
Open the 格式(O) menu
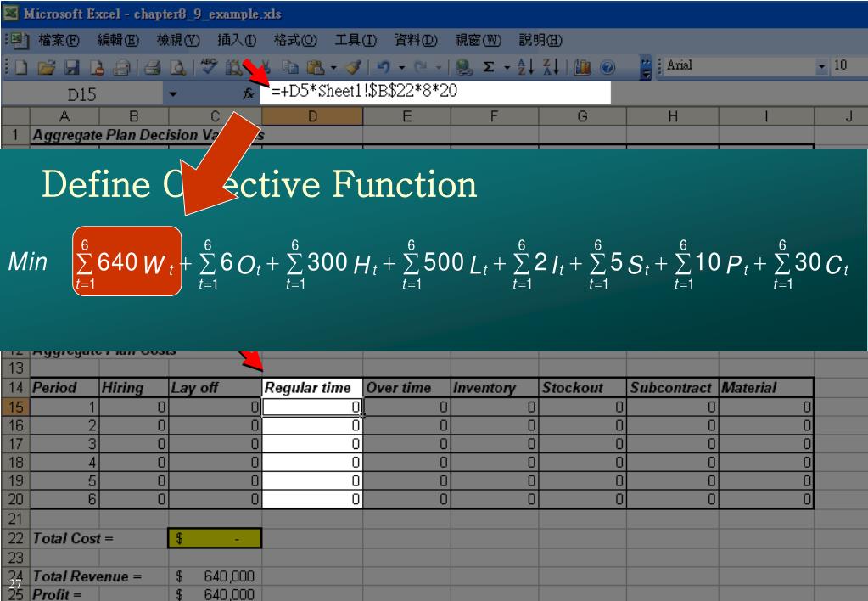tap(294, 40)
